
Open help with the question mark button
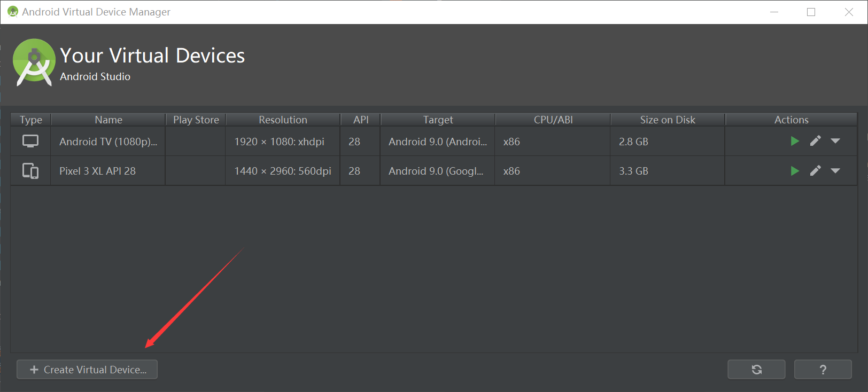click(x=823, y=370)
